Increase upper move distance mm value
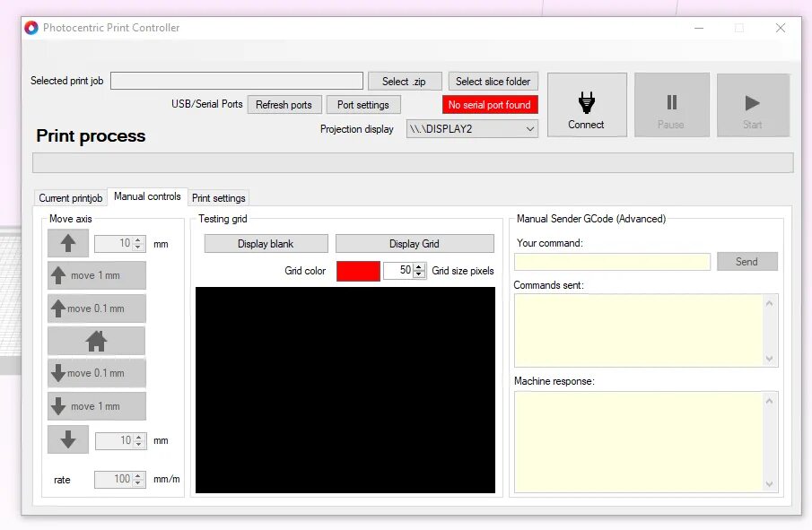812x530 pixels. point(138,240)
